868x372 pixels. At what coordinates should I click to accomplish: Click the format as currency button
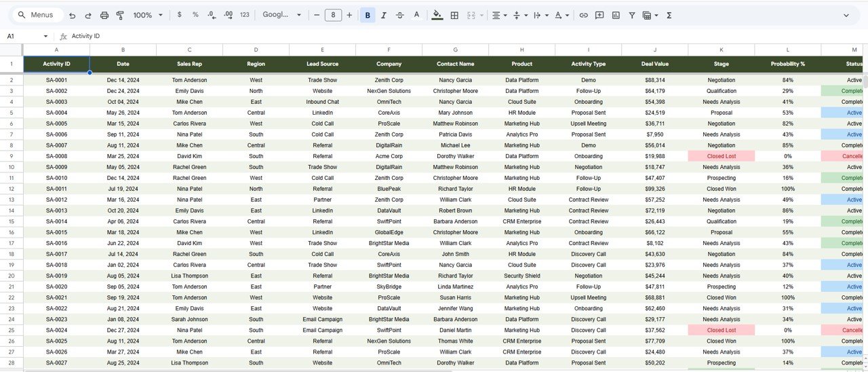[179, 15]
